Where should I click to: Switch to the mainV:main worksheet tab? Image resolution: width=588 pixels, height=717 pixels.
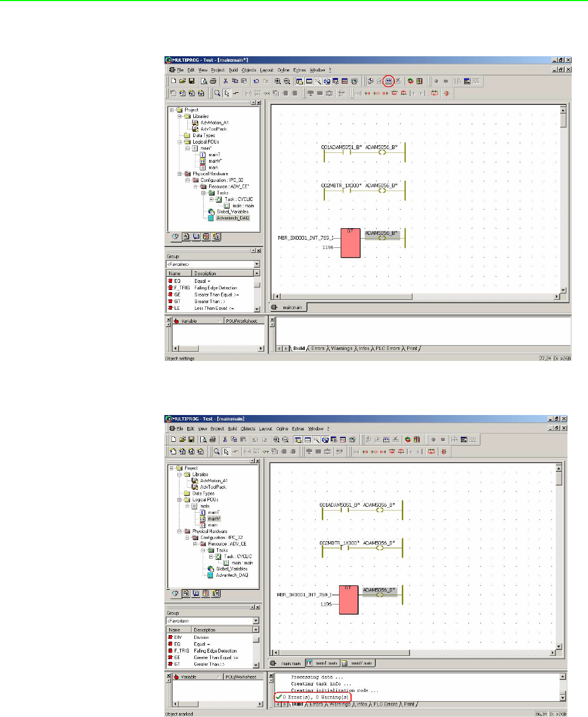(358, 663)
